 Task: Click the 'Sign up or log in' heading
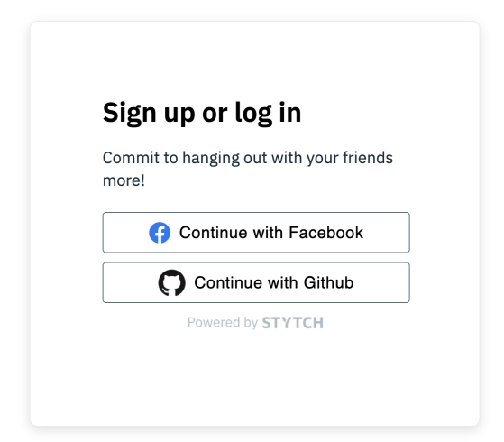click(202, 114)
